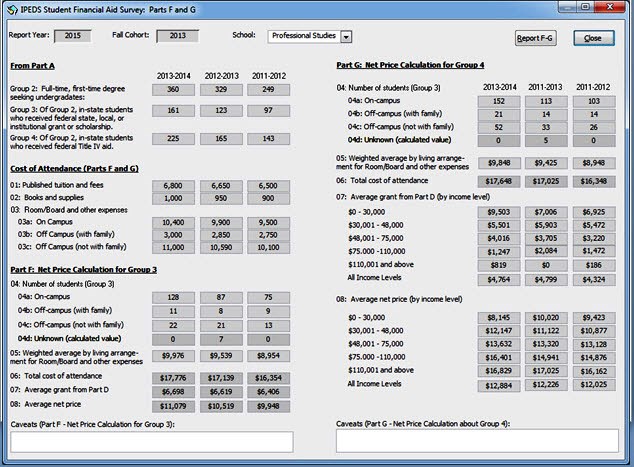Click average net price $12,147
This screenshot has height=467, width=634.
[x=499, y=331]
